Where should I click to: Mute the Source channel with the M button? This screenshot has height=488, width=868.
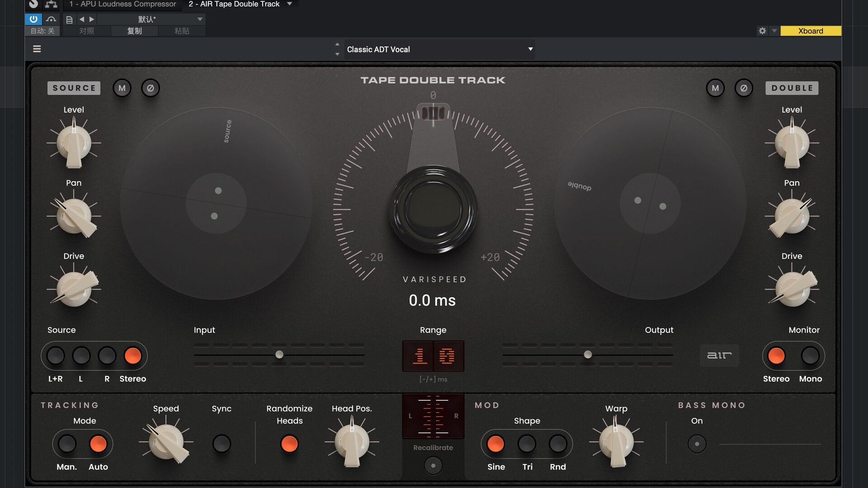[122, 88]
